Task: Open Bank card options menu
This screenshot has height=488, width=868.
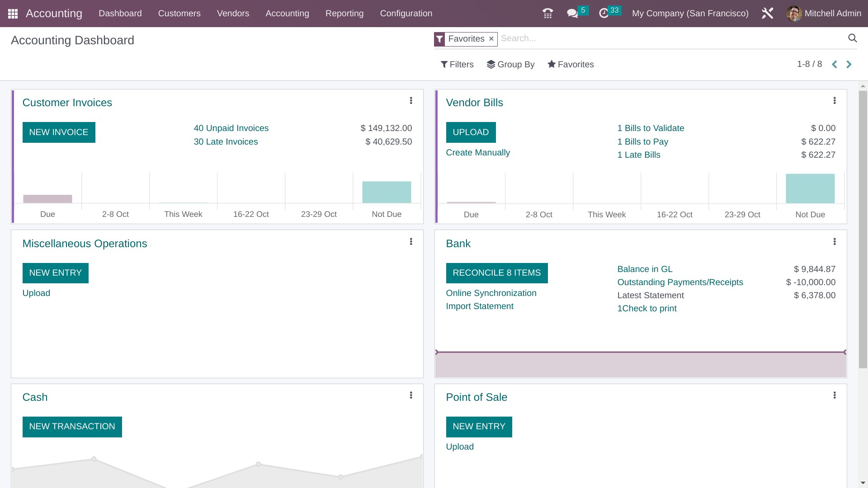Action: 835,242
